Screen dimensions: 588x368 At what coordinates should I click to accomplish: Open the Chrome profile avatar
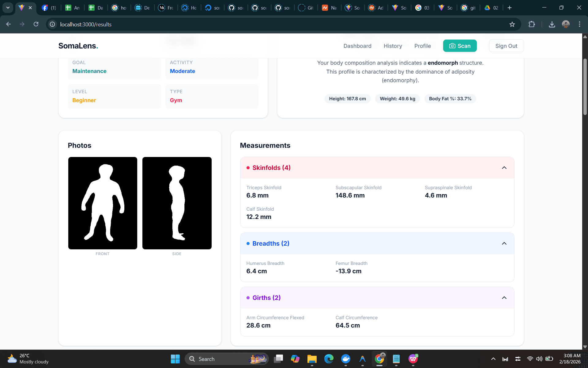pyautogui.click(x=566, y=24)
